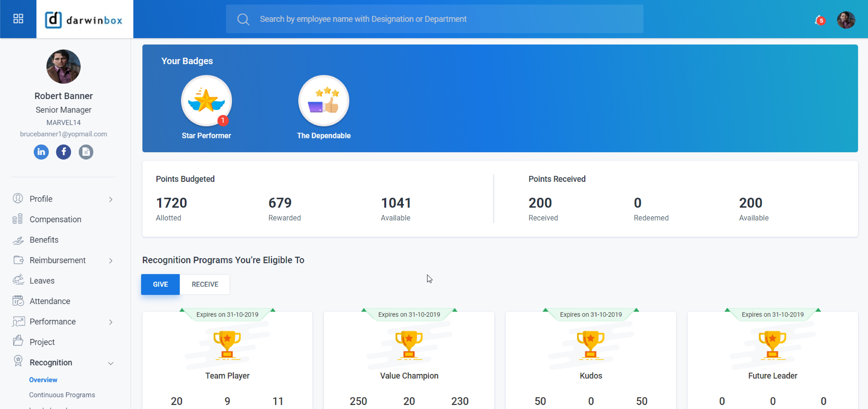Open the apps grid menu
The width and height of the screenshot is (868, 409).
[18, 19]
